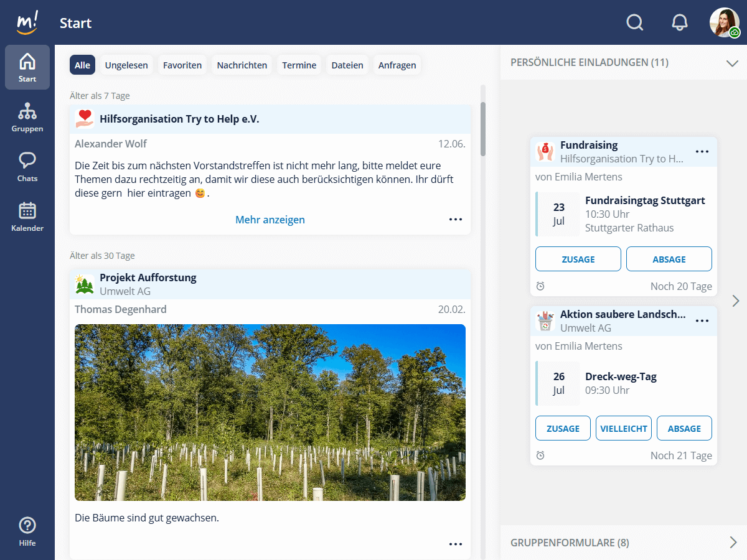The image size is (747, 560).
Task: Enable the Ungelesen filter
Action: (126, 65)
